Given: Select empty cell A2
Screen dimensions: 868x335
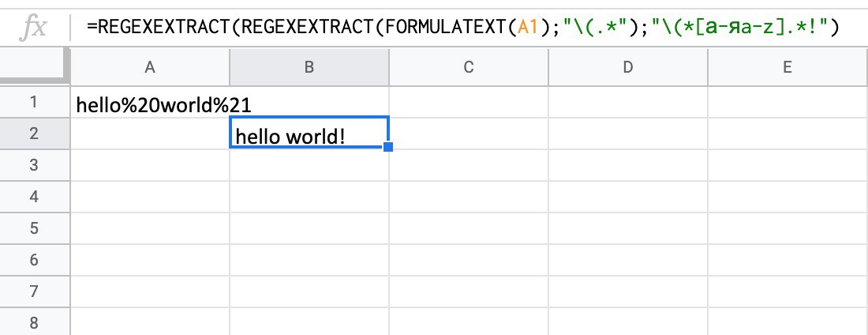Looking at the screenshot, I should coord(149,134).
